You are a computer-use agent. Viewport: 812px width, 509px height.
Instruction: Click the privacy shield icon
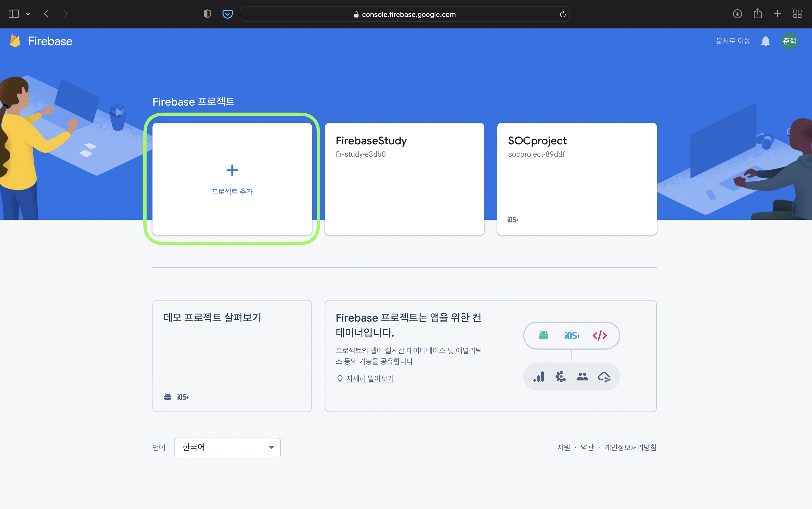click(x=207, y=14)
